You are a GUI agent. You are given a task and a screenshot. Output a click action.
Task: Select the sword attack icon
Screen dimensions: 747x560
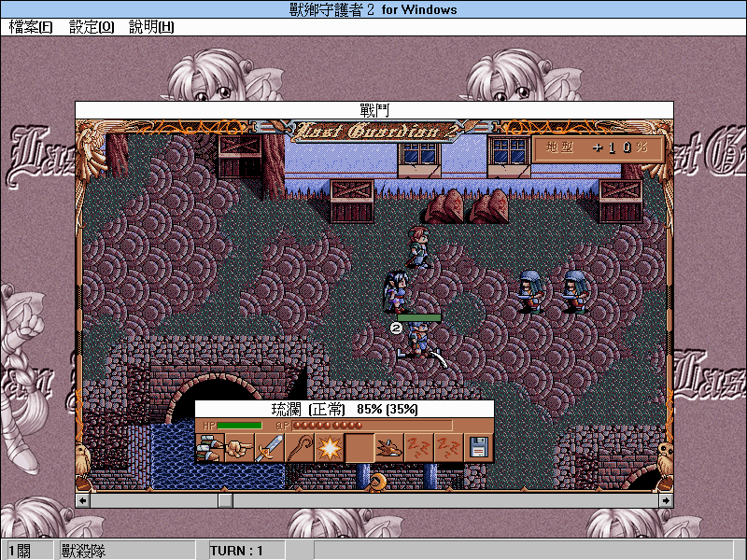tap(269, 448)
